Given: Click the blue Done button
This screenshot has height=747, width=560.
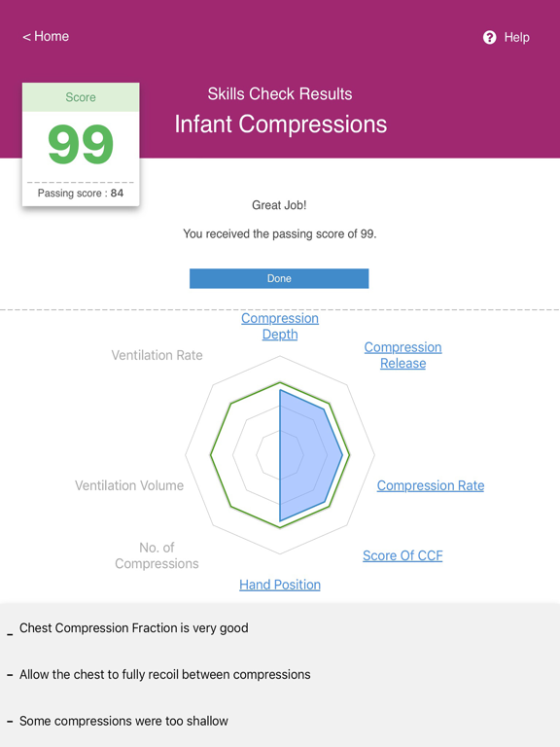Looking at the screenshot, I should tap(279, 278).
